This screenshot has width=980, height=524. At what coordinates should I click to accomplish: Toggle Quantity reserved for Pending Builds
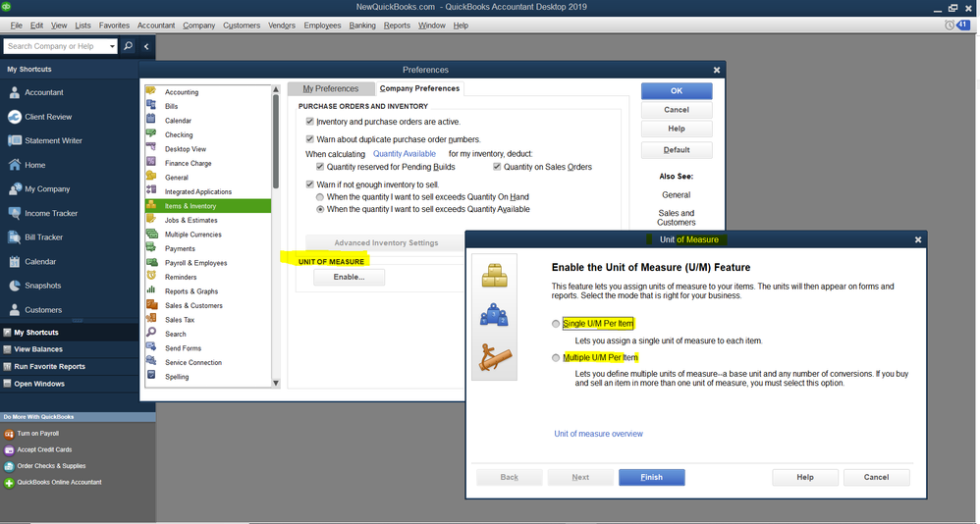coord(320,166)
